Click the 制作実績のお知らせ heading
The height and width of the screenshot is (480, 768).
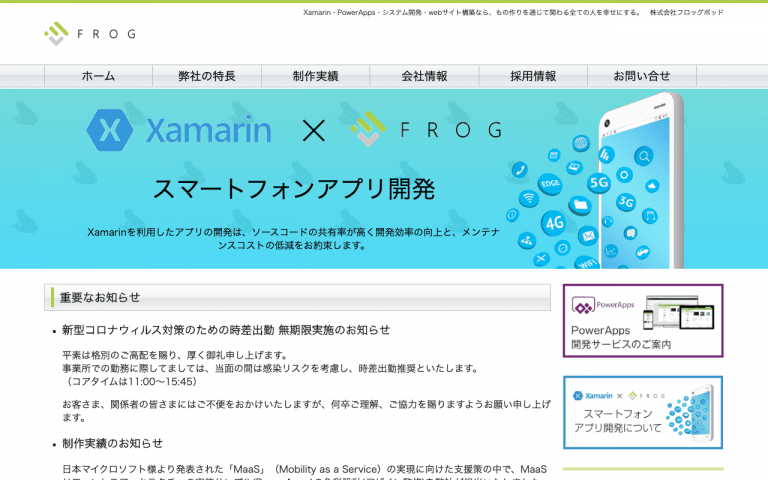[x=112, y=443]
